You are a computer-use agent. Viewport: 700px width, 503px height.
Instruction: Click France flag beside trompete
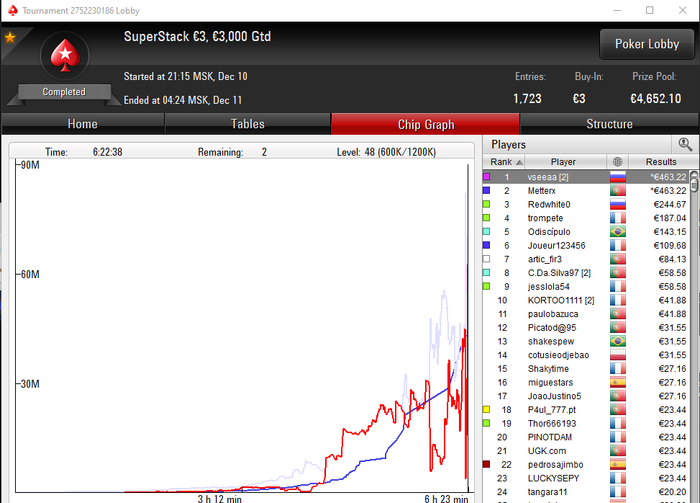pos(618,218)
